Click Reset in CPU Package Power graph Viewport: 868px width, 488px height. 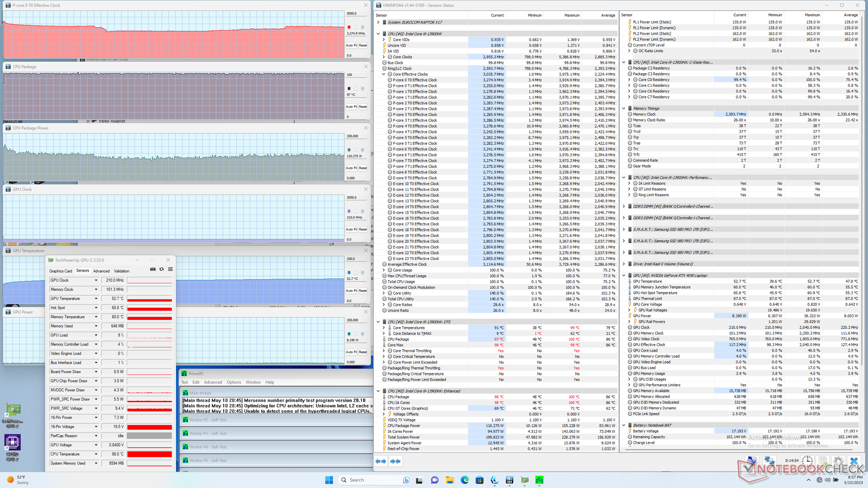coord(363,168)
